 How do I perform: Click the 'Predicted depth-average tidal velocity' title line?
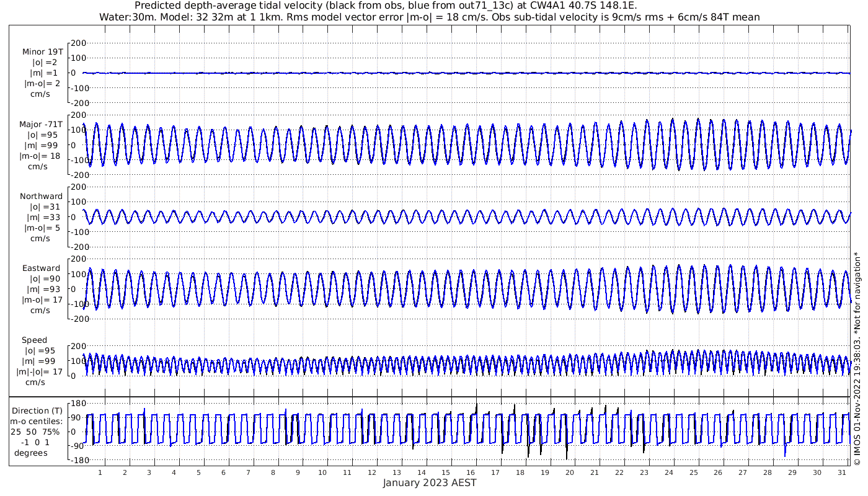(385, 6)
